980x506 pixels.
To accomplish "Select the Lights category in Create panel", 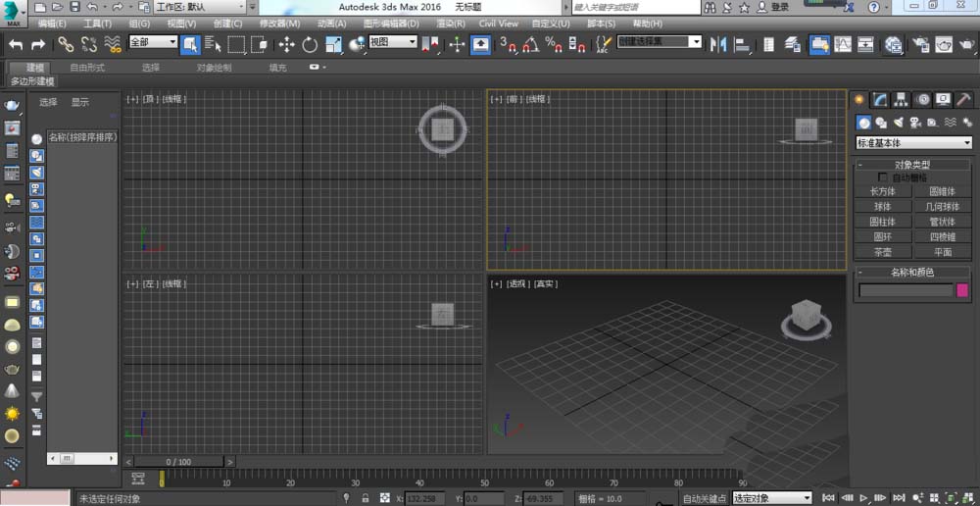I will pos(898,123).
